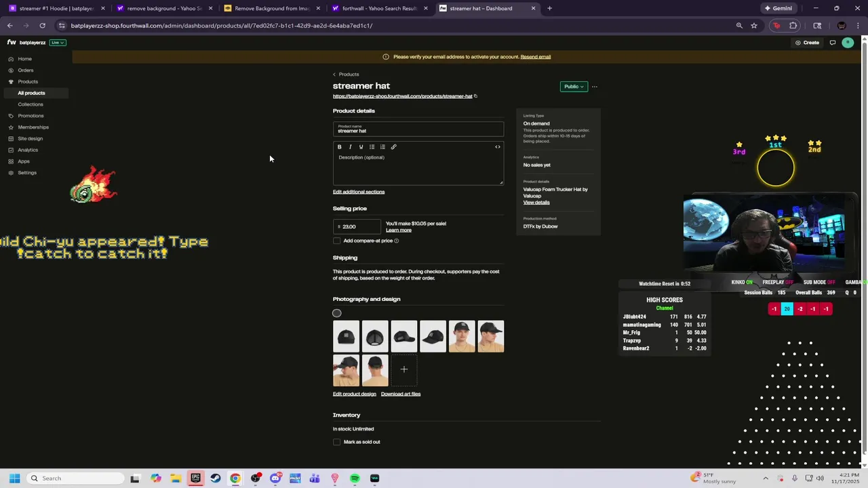Viewport: 868px width, 488px height.
Task: Open Promotions in the sidebar
Action: 31,116
